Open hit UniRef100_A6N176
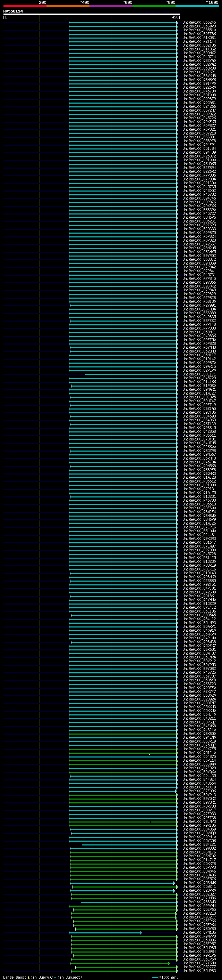The image size is (222, 980). point(199,852)
